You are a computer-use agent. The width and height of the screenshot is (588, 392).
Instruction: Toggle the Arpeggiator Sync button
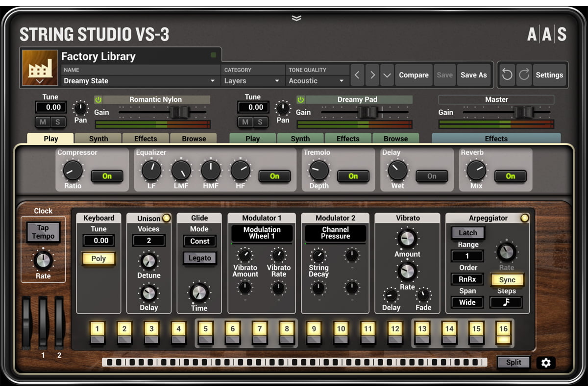[507, 280]
